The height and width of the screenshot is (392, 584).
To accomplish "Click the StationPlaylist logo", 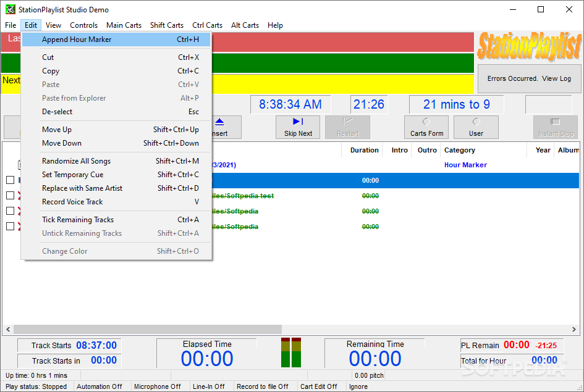I will pyautogui.click(x=529, y=46).
